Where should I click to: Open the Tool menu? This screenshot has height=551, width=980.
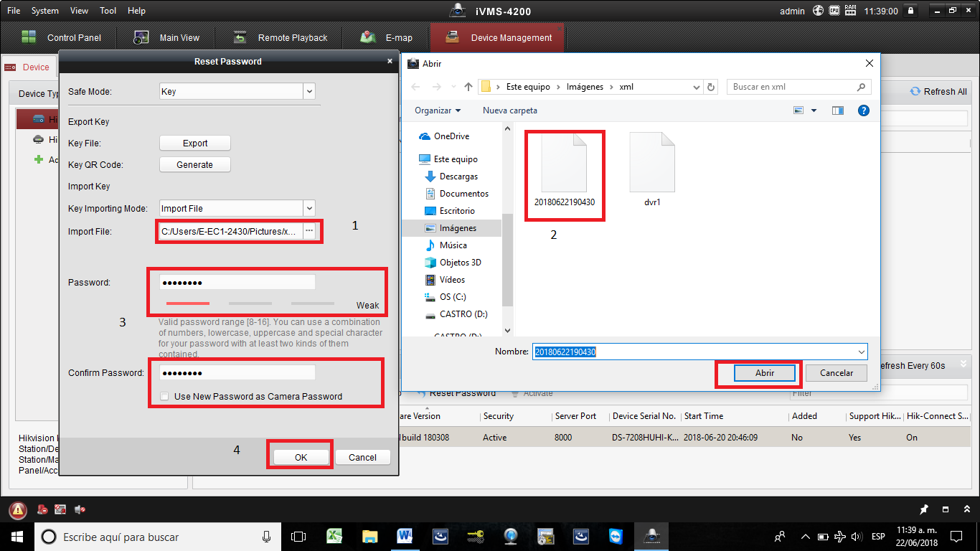pyautogui.click(x=108, y=11)
